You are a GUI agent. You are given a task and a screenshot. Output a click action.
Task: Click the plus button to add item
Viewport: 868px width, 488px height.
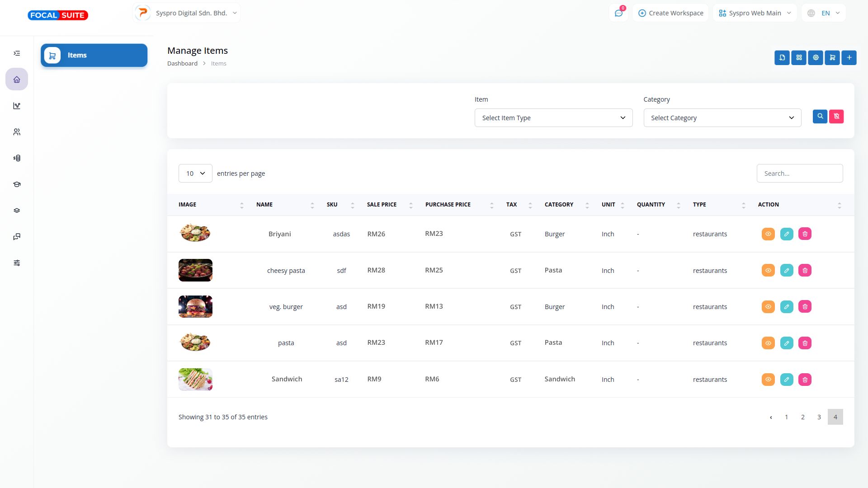tap(849, 57)
